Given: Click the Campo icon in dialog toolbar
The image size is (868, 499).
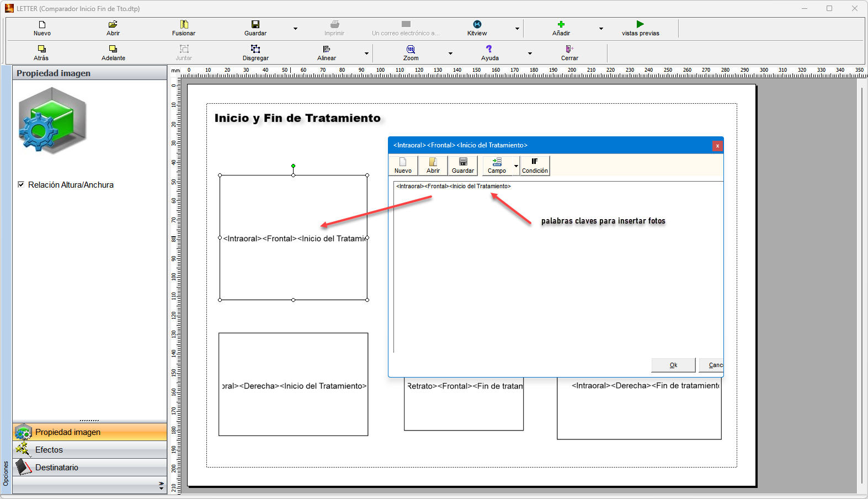Looking at the screenshot, I should [497, 163].
